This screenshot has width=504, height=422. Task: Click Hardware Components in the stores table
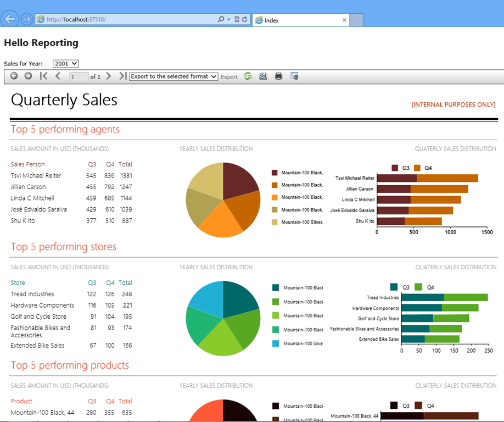(42, 306)
